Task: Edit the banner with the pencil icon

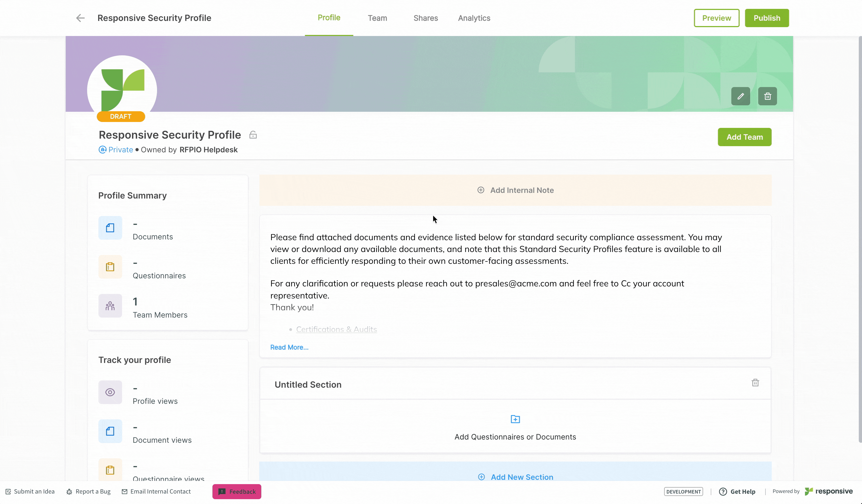Action: pyautogui.click(x=740, y=96)
